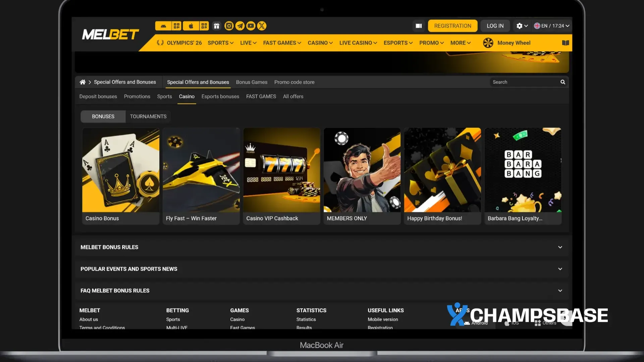The height and width of the screenshot is (362, 644).
Task: Select the BONUSES toggle button
Action: tap(103, 116)
